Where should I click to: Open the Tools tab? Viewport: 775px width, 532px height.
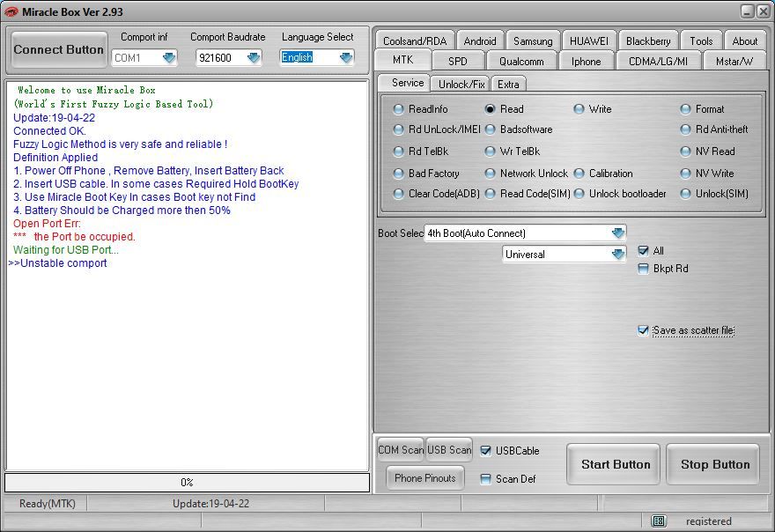(701, 41)
